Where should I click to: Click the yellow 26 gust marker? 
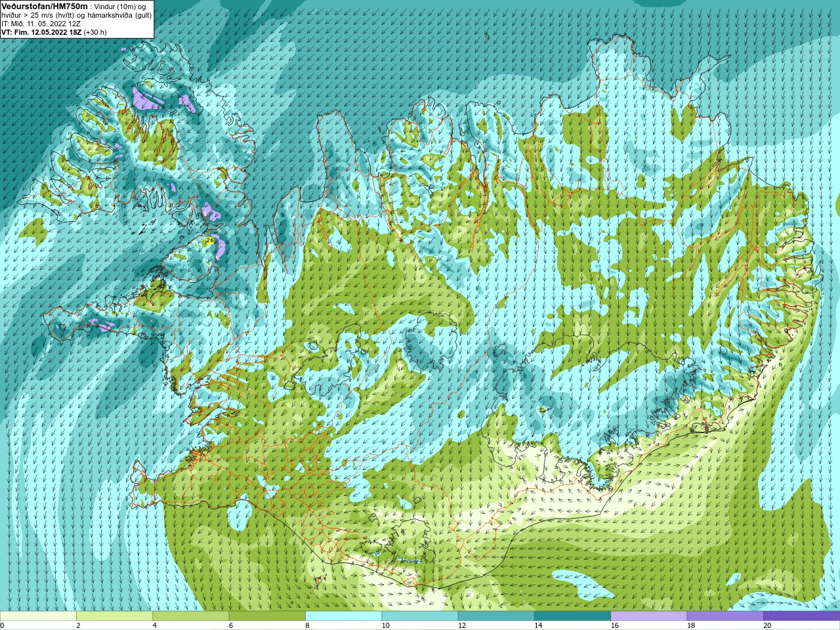pos(210,241)
